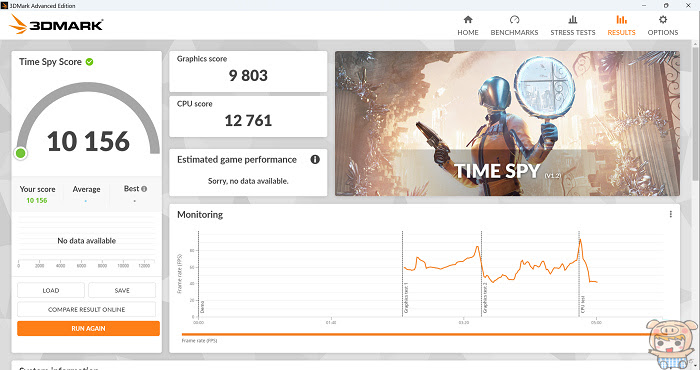This screenshot has height=370, width=700.
Task: Open the Benchmarks gauge icon
Action: pos(514,20)
